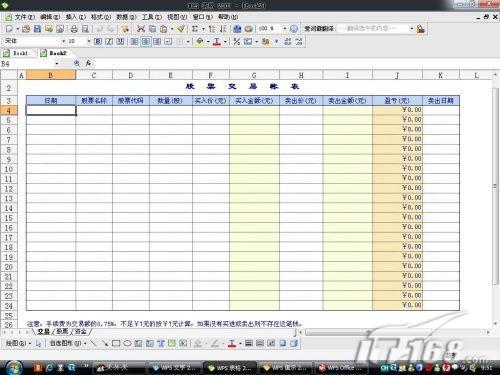The width and height of the screenshot is (500, 375).
Task: Click the Fill Color bucket icon
Action: point(200,41)
